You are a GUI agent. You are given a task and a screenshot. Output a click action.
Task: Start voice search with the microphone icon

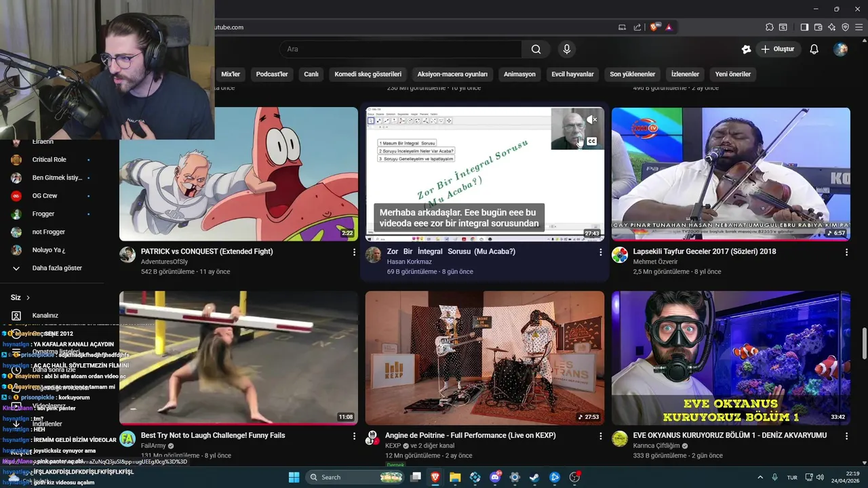[x=567, y=49]
